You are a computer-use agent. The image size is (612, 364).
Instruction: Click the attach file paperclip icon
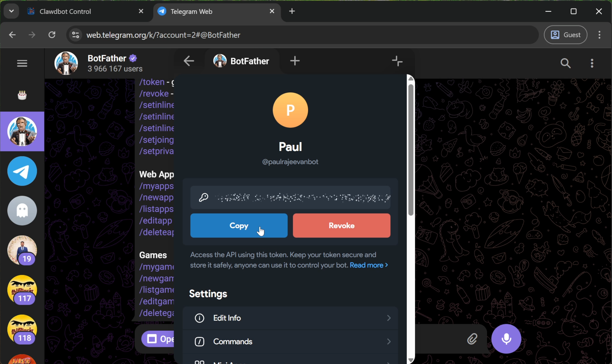[472, 339]
